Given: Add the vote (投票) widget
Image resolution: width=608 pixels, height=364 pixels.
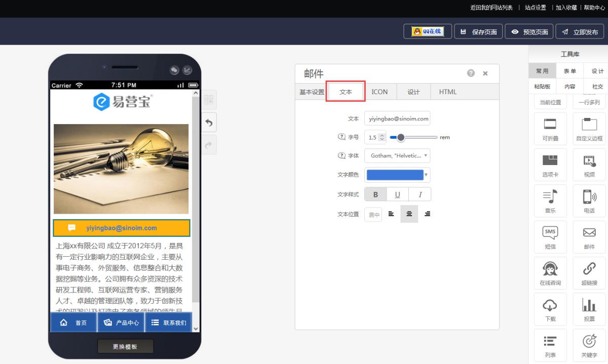Looking at the screenshot, I should (x=589, y=310).
